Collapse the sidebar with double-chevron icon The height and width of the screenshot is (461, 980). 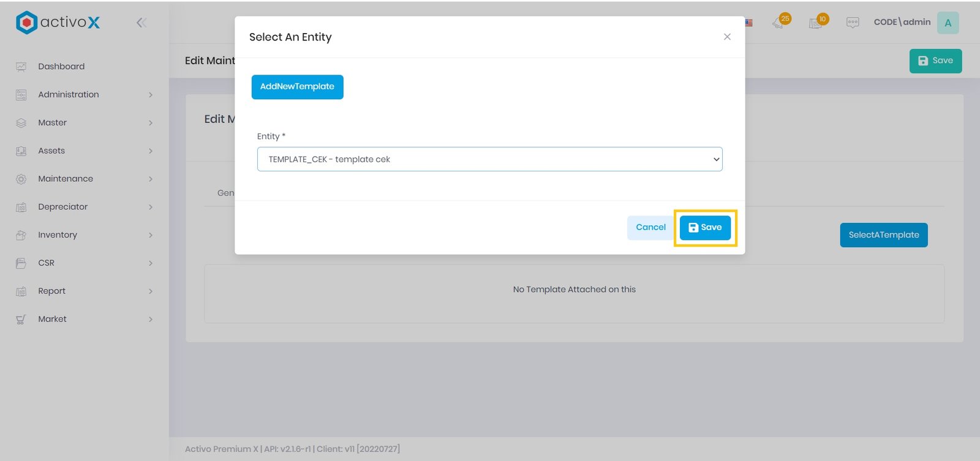(x=141, y=23)
